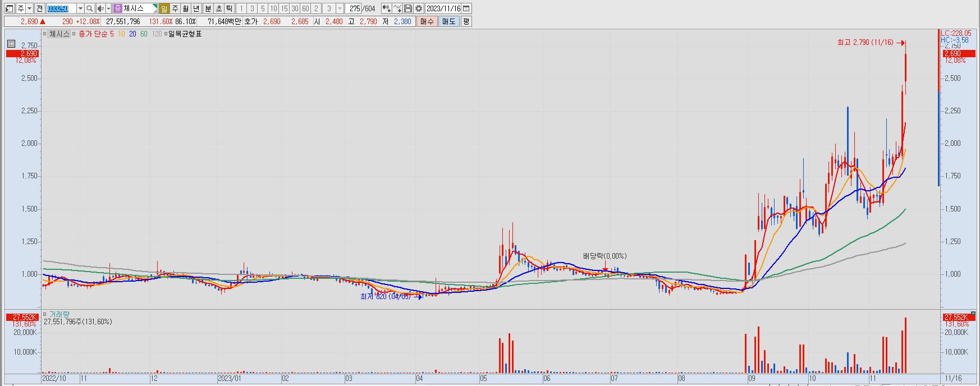This screenshot has width=980, height=386.
Task: Click the 매도 sell button
Action: 449,21
